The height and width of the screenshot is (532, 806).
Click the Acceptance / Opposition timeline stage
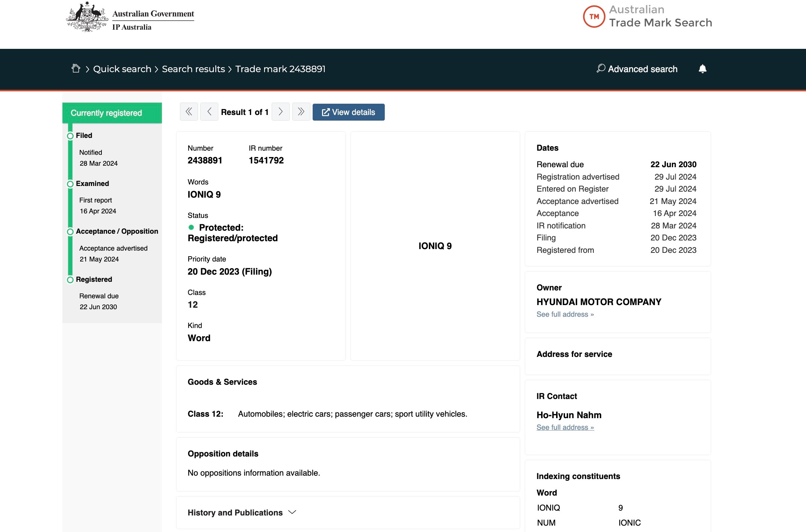(116, 231)
